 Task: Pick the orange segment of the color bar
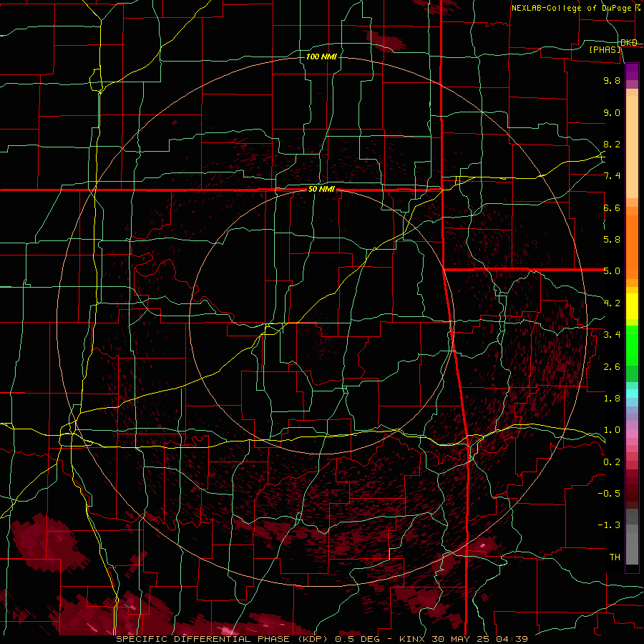point(632,248)
